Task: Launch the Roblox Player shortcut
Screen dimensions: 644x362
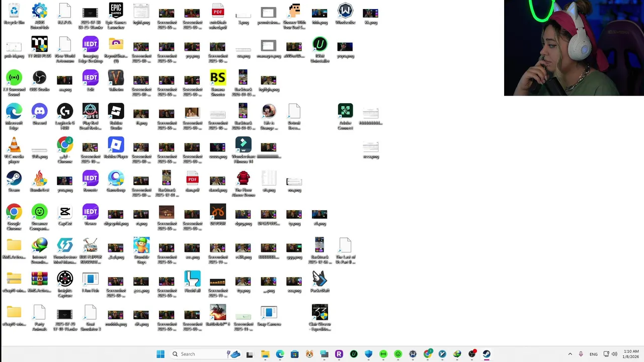Action: 116,148
